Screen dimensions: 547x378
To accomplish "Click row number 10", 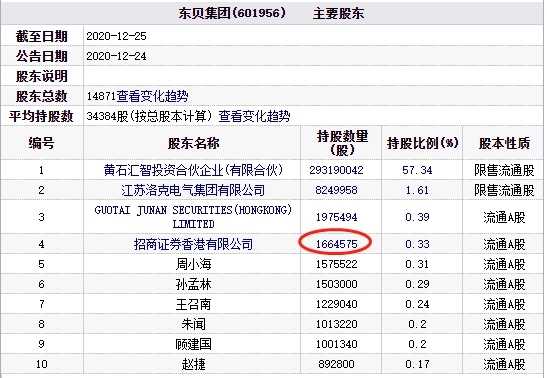I will pyautogui.click(x=42, y=364).
